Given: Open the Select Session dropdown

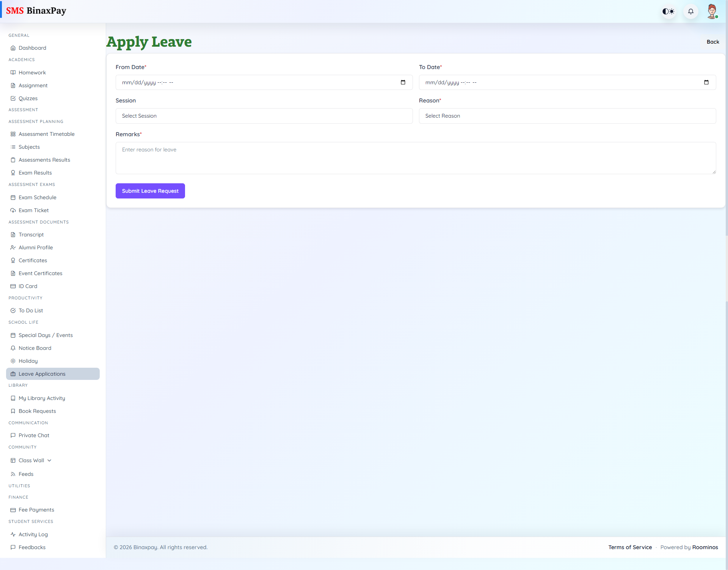Looking at the screenshot, I should point(264,116).
